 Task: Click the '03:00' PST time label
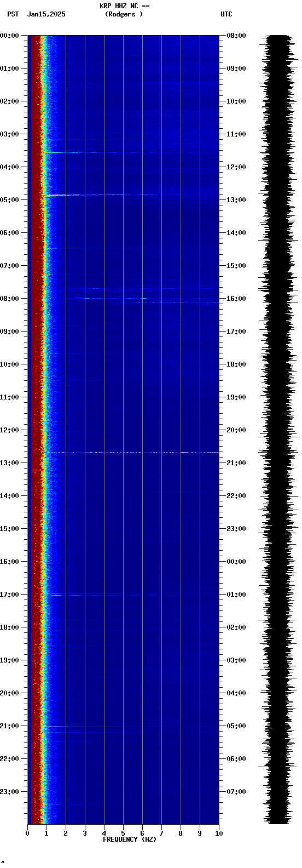click(x=10, y=134)
